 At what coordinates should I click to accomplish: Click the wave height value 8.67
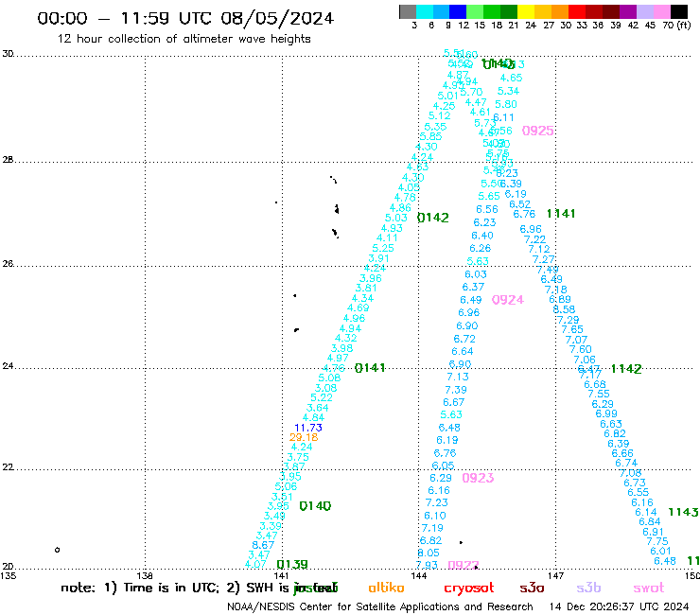pos(263,545)
